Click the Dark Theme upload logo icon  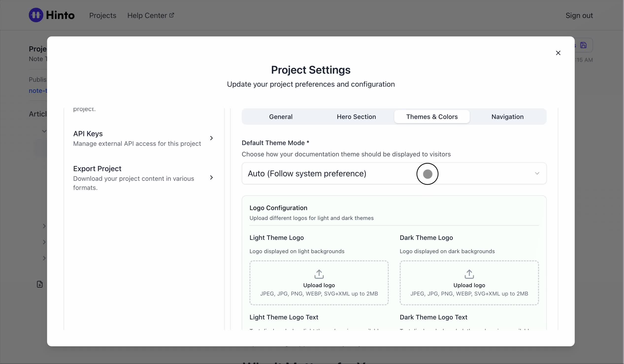(x=469, y=274)
